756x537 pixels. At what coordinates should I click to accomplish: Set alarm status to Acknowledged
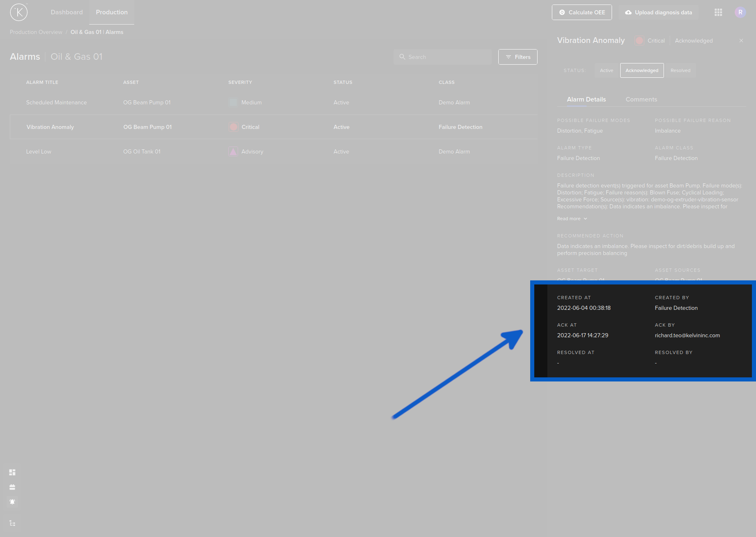[x=642, y=70]
